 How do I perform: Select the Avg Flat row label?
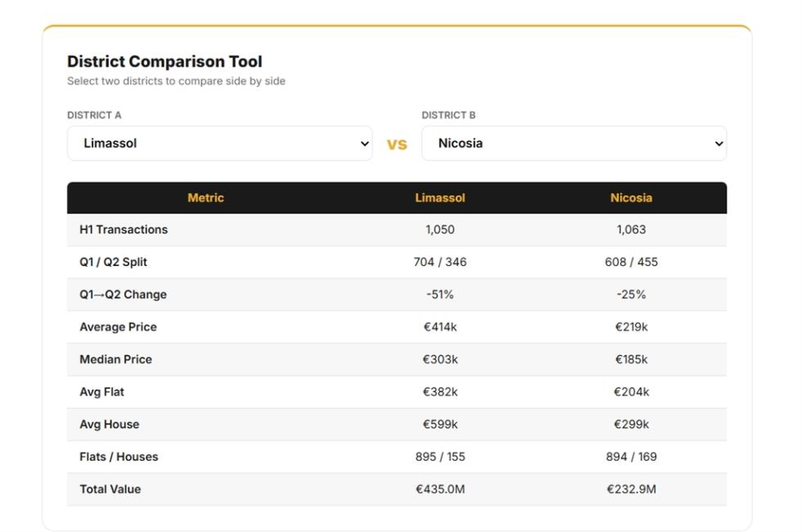(x=101, y=392)
